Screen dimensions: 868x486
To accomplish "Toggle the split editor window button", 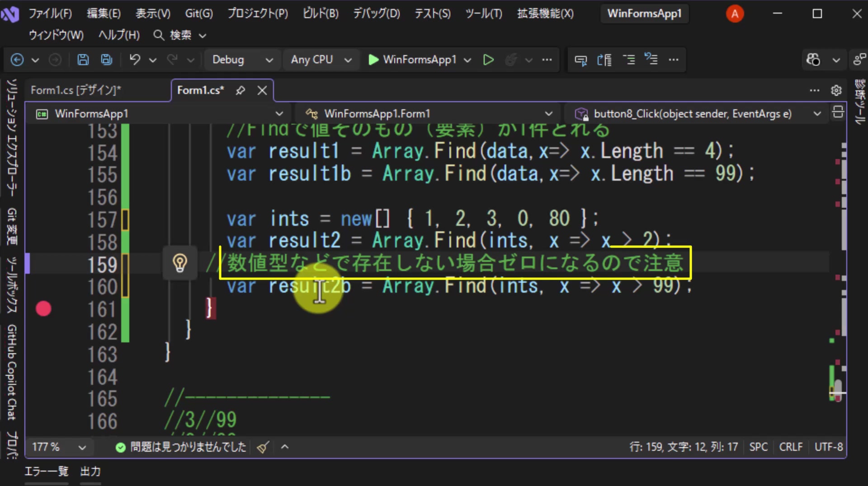I will coord(838,112).
